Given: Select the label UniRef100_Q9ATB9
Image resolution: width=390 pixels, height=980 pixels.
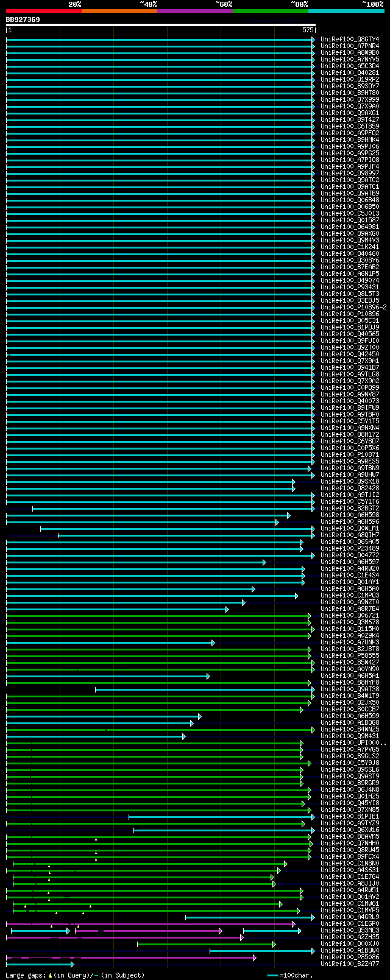Looking at the screenshot, I should coord(350,194).
